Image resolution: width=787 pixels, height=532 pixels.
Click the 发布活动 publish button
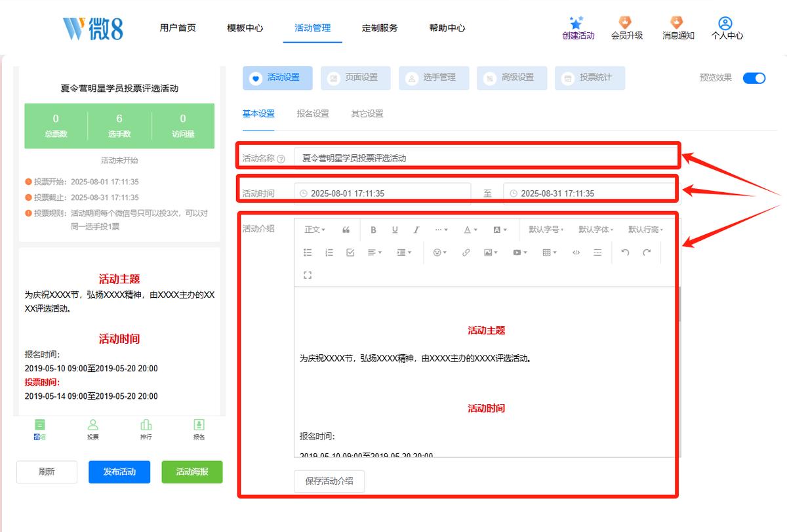pyautogui.click(x=119, y=472)
